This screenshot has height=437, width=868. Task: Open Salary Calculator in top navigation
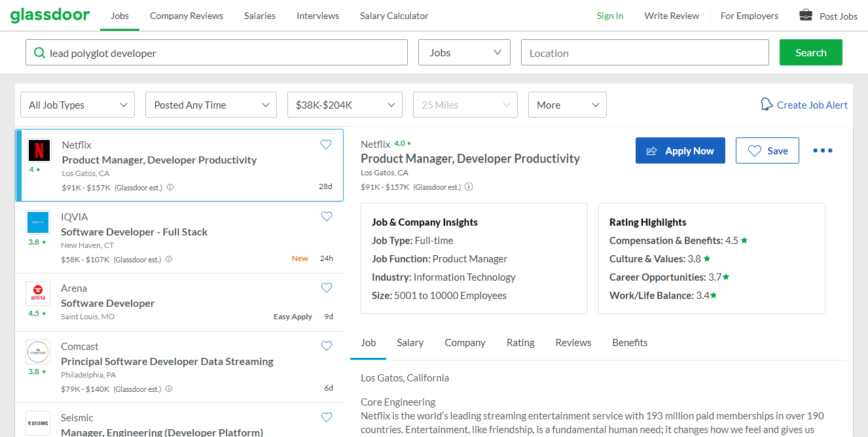[x=394, y=16]
